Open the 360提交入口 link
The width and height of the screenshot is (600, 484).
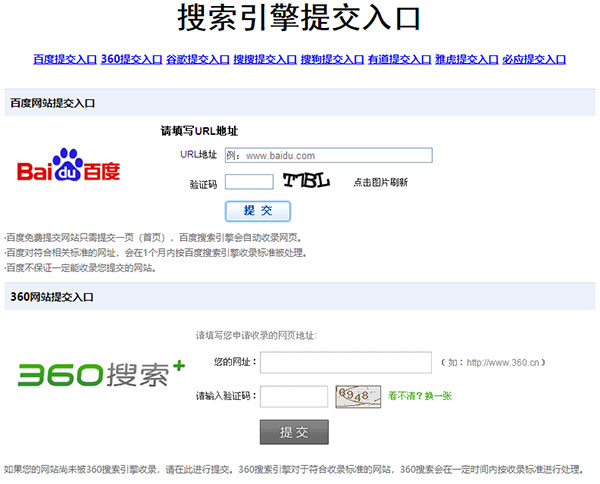coord(132,59)
